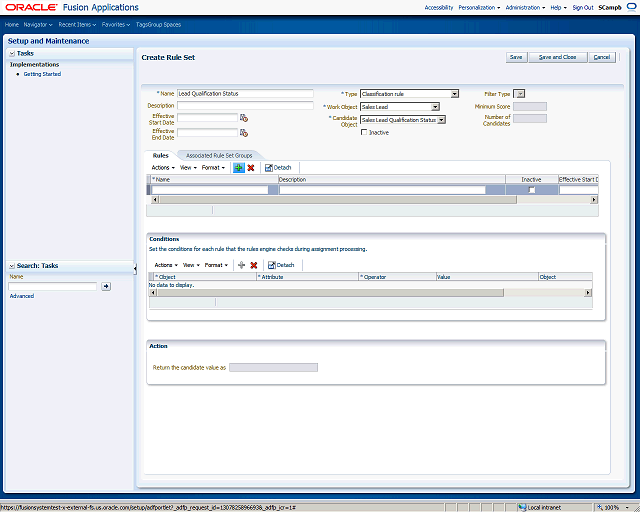Open Rules Actions menu
The width and height of the screenshot is (640, 512).
163,167
